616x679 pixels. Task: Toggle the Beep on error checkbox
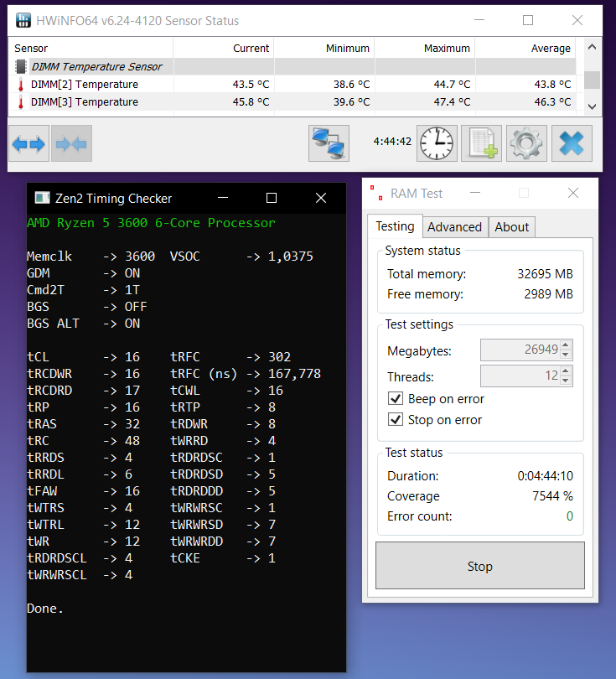tap(396, 398)
